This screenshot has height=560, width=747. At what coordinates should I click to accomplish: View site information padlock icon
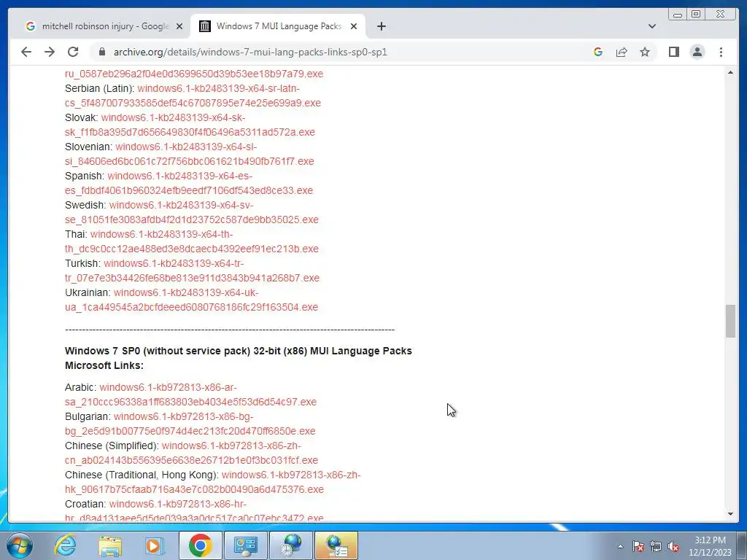click(x=101, y=52)
